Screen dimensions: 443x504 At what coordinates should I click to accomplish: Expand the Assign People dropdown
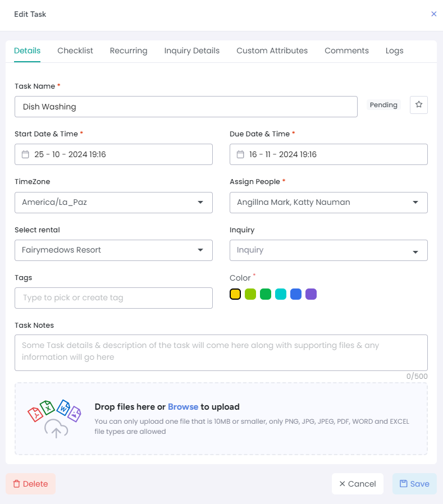pyautogui.click(x=415, y=203)
